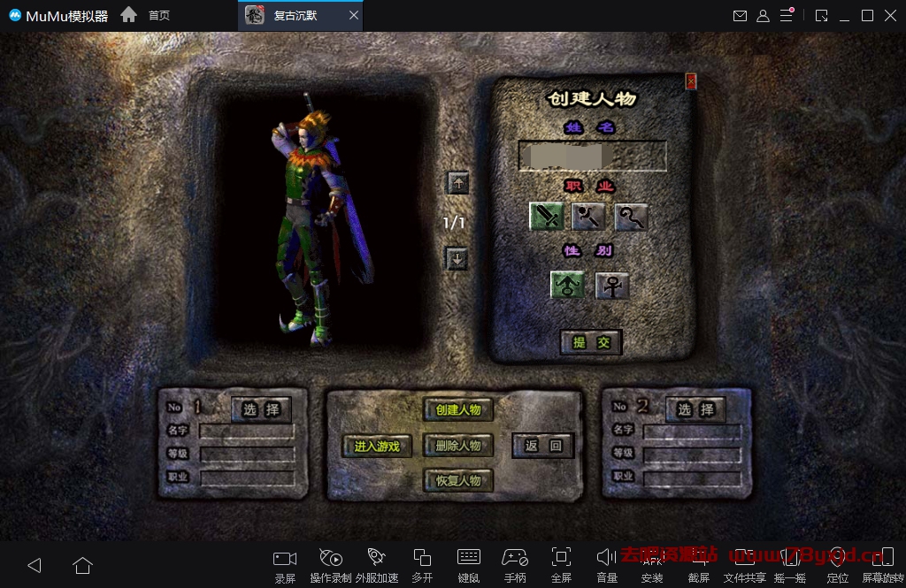Click slot 1 名字 field
Image resolution: width=906 pixels, height=588 pixels.
click(247, 431)
